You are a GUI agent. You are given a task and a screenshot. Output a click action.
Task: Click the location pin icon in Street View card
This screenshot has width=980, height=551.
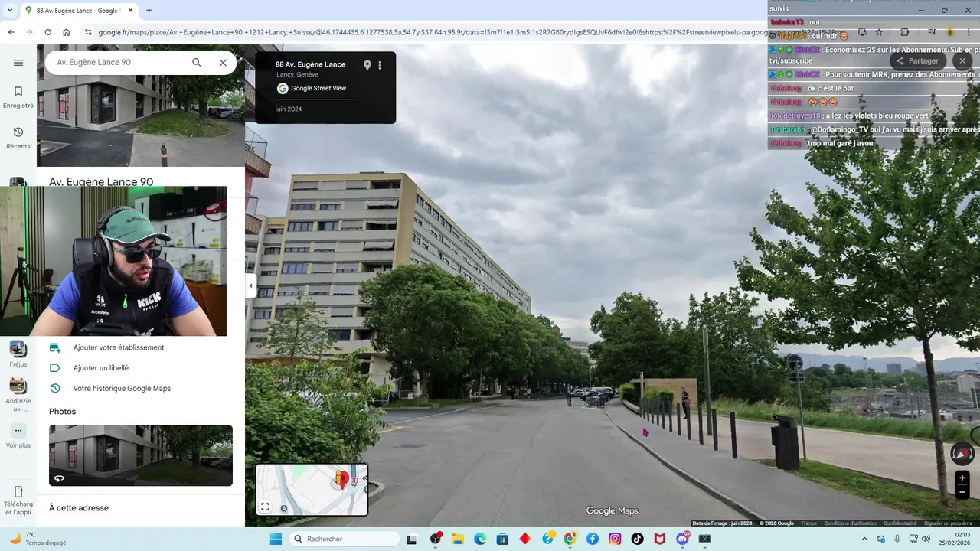367,65
